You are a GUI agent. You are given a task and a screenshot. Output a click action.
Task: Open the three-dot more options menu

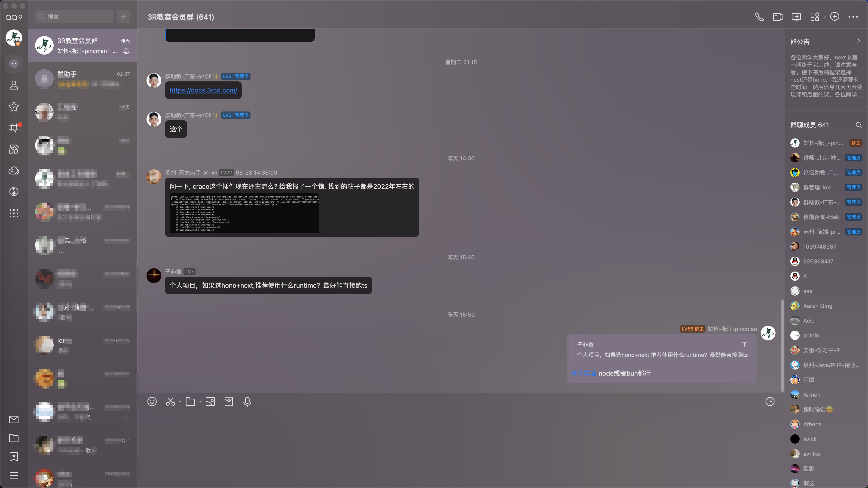pyautogui.click(x=853, y=17)
